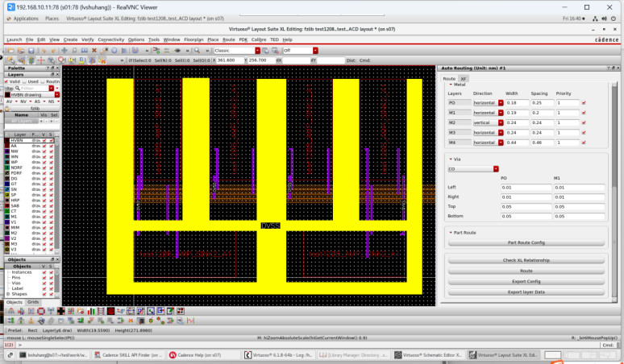Open the PO direction dropdown

(x=501, y=103)
